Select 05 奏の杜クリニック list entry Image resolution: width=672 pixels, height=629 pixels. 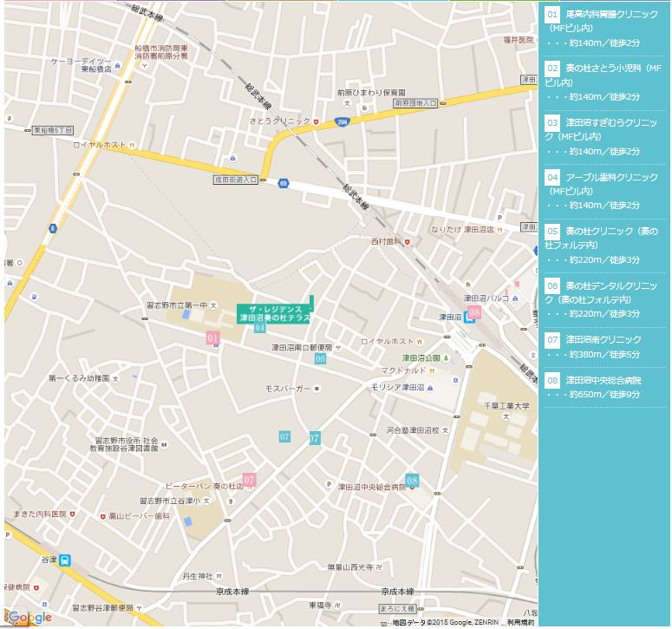pos(603,237)
